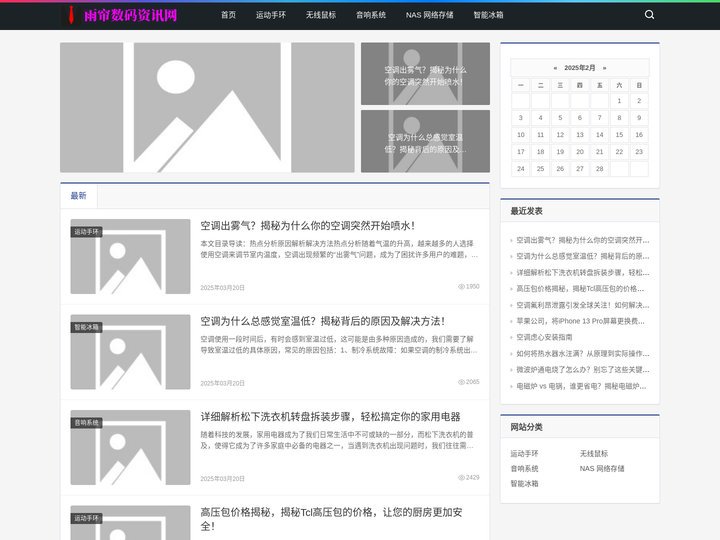Open article title 高压包价格揭秘
This screenshot has height=540, width=720.
[x=332, y=519]
